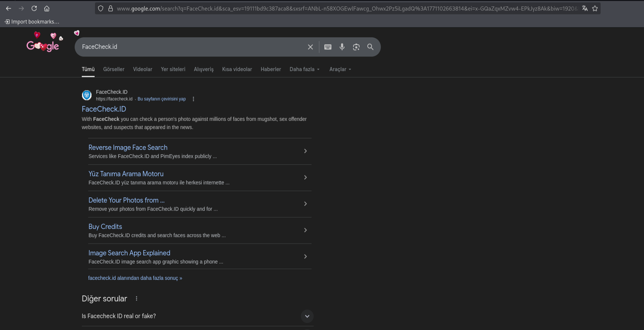Switch to the Görseller tab
The width and height of the screenshot is (644, 330).
114,69
